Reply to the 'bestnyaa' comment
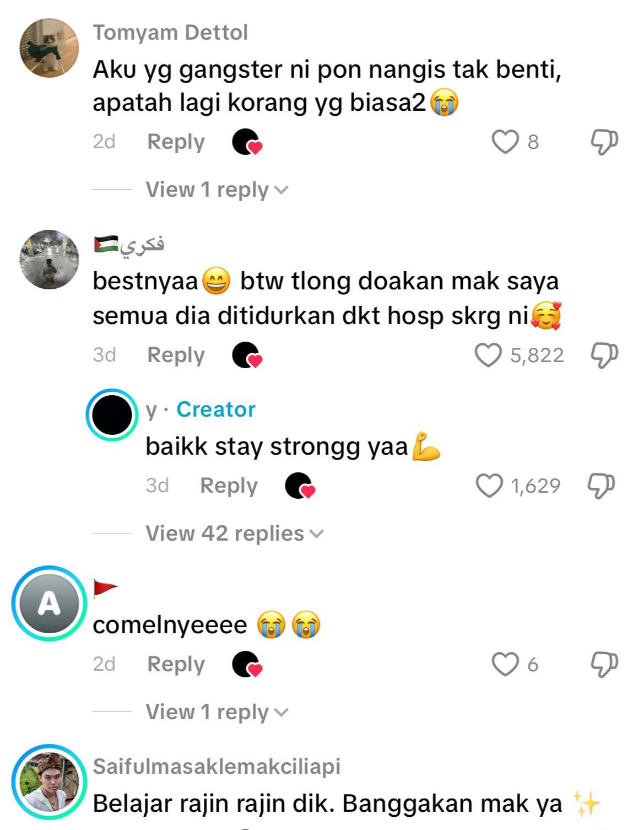Image resolution: width=644 pixels, height=830 pixels. (x=176, y=355)
